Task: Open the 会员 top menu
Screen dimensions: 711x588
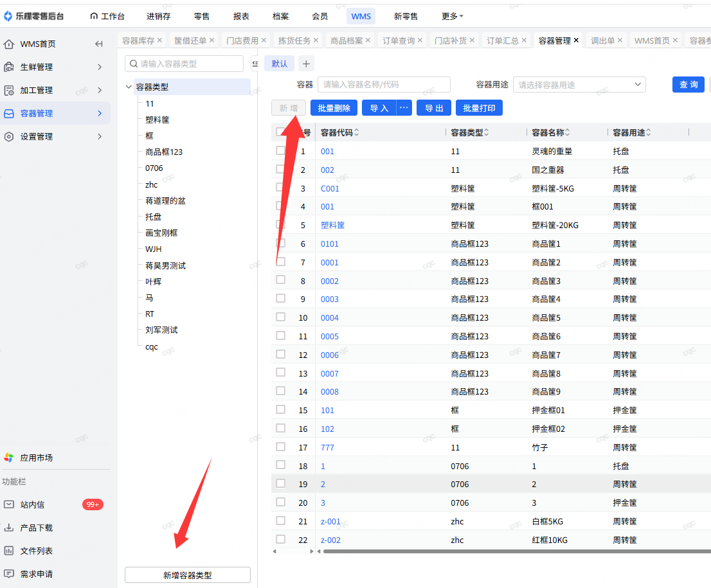Action: click(319, 16)
